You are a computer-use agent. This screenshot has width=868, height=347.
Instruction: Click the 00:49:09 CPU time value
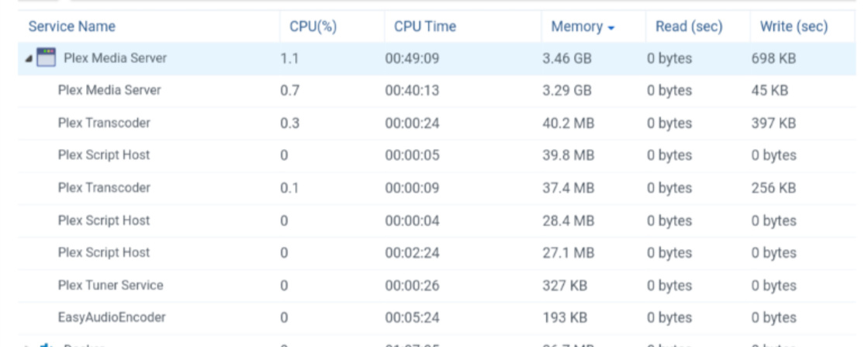(411, 57)
